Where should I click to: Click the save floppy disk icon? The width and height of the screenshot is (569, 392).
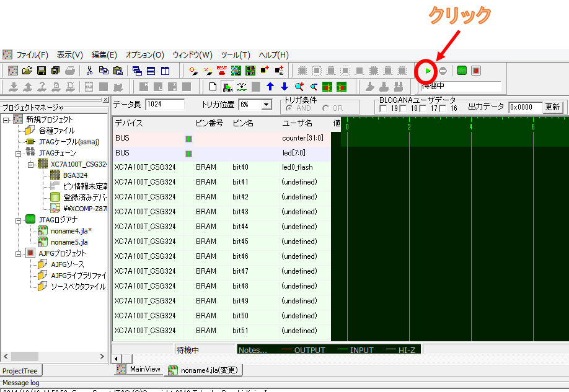(x=42, y=71)
